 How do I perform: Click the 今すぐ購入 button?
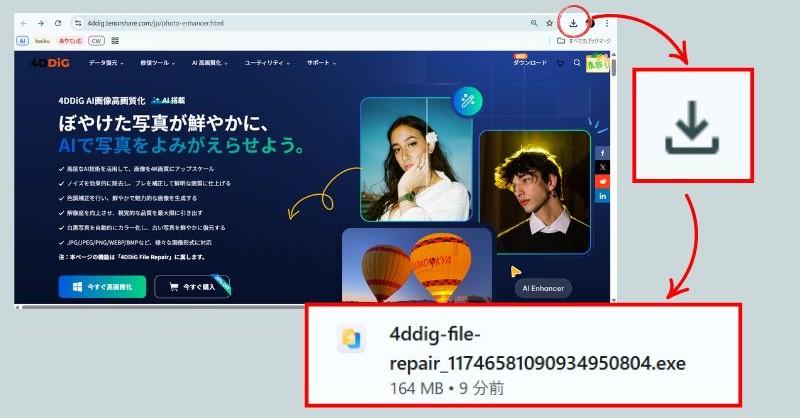192,287
